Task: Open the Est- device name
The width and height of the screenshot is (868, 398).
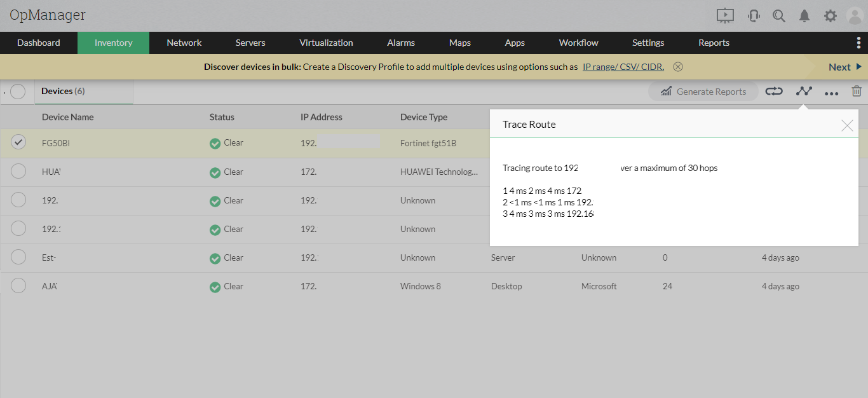Action: (x=49, y=257)
